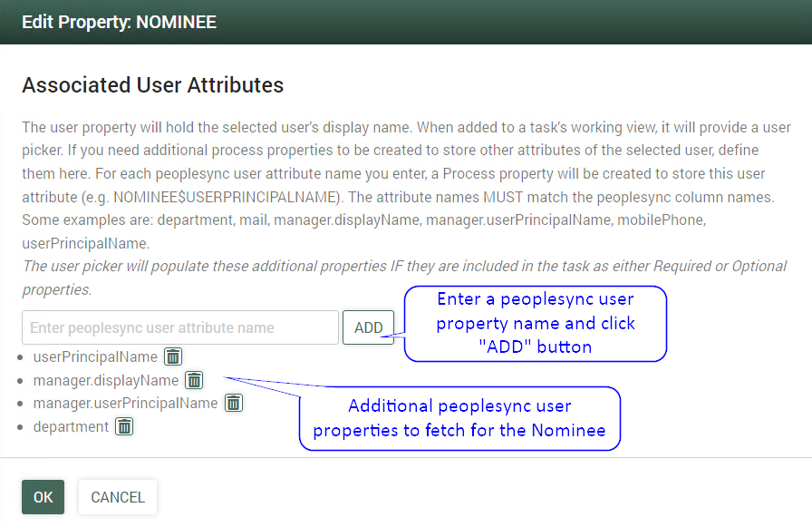
Task: Click the Associated User Attributes heading
Action: pos(152,85)
